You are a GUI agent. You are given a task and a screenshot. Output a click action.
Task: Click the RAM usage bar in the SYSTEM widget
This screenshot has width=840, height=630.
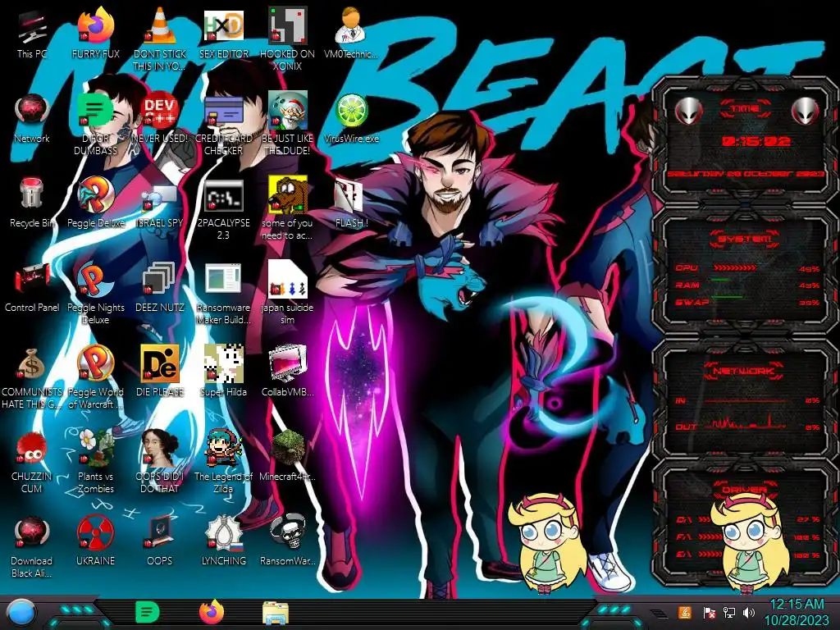[720, 280]
